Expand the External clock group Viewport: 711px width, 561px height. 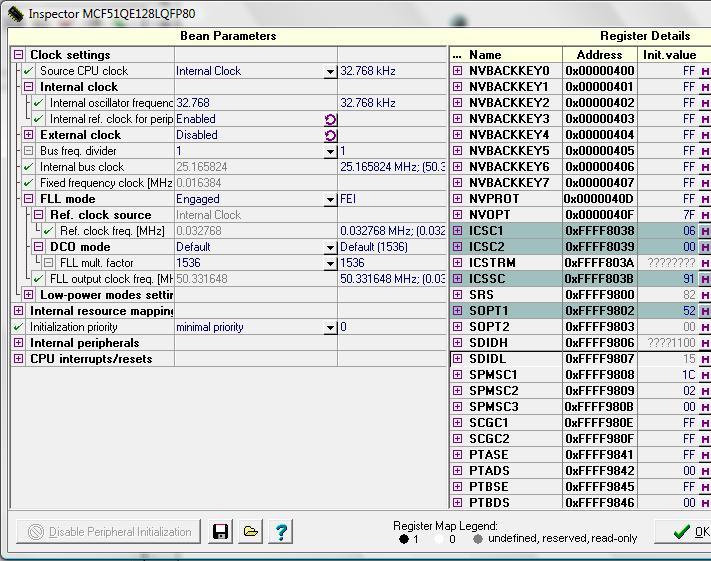tap(29, 135)
